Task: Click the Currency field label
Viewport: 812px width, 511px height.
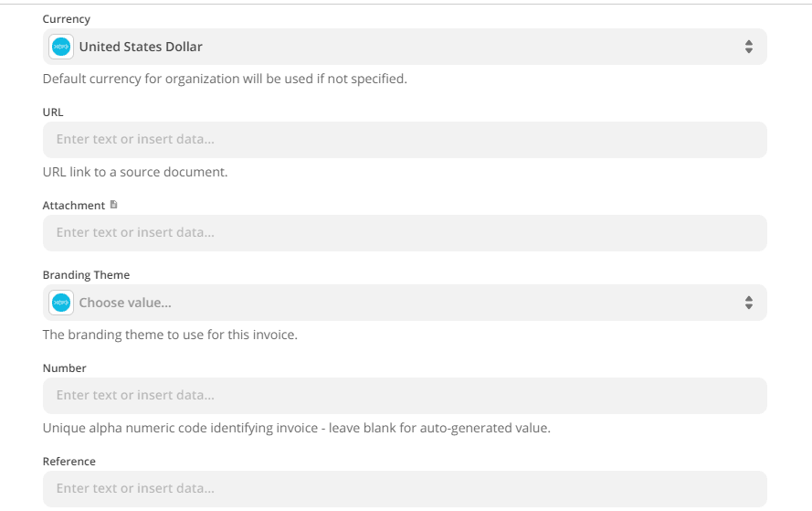Action: [67, 19]
